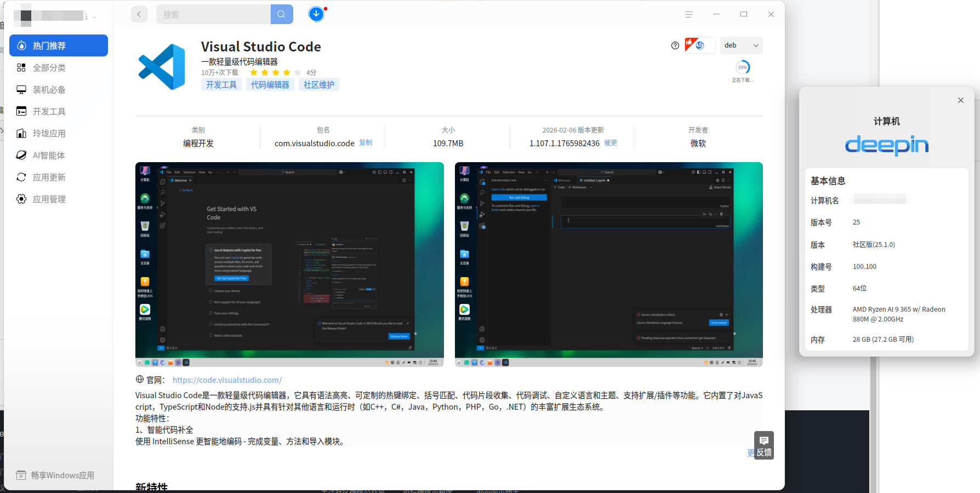Expand the account dropdown chevron at top-left
This screenshot has height=493, width=980.
[94, 17]
